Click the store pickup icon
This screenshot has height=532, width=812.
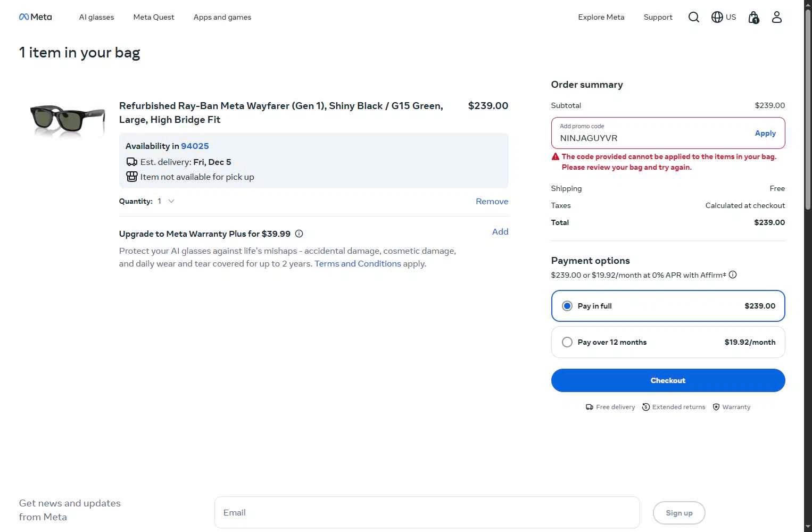131,177
